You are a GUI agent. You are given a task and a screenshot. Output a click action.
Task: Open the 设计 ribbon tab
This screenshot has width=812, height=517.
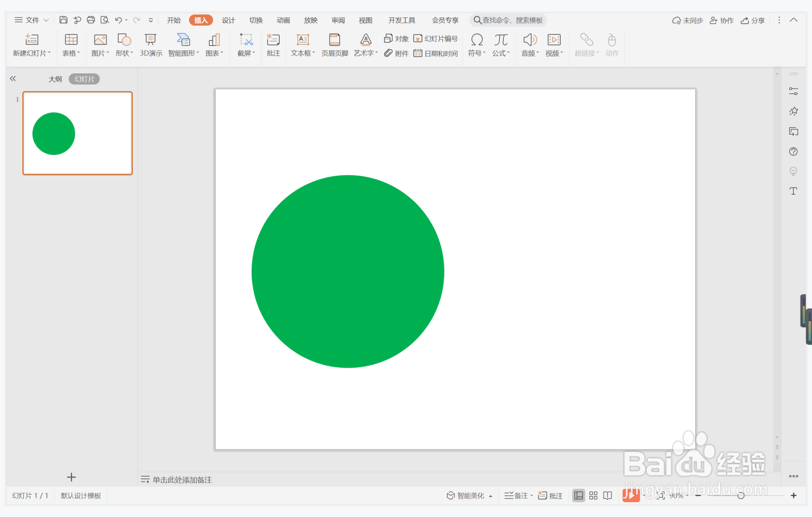pyautogui.click(x=228, y=20)
